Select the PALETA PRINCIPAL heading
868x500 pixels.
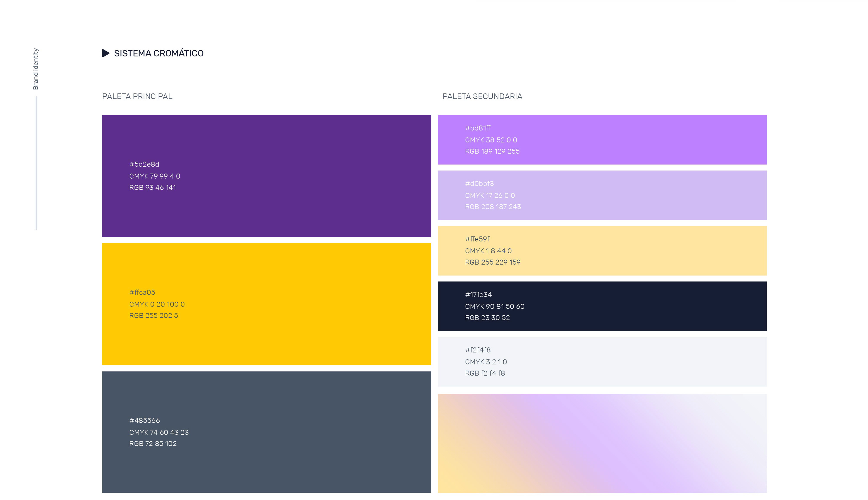tap(137, 96)
